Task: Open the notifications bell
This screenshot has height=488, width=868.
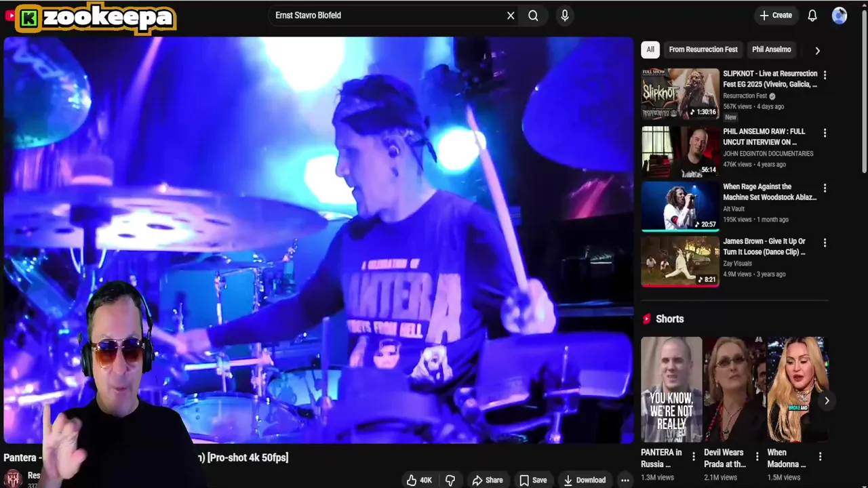Action: click(x=812, y=16)
